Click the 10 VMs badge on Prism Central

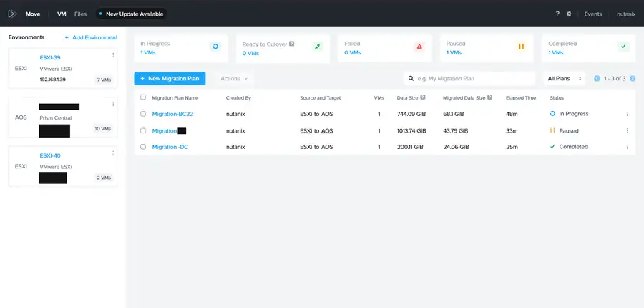(103, 129)
